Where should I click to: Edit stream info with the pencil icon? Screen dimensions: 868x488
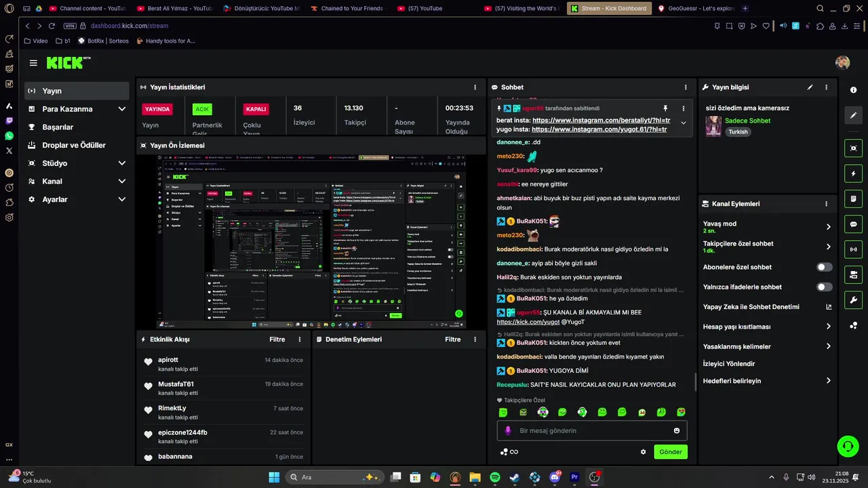[x=810, y=87]
